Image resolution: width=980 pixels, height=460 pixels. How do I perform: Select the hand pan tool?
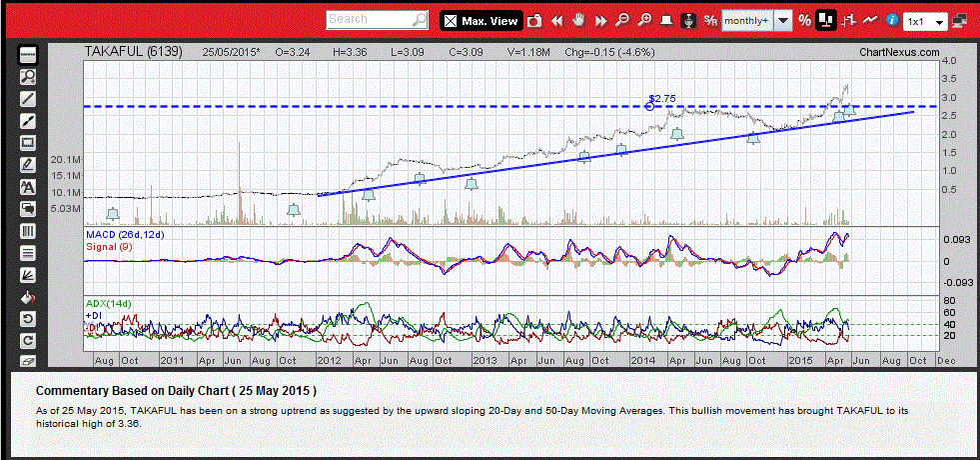point(578,21)
